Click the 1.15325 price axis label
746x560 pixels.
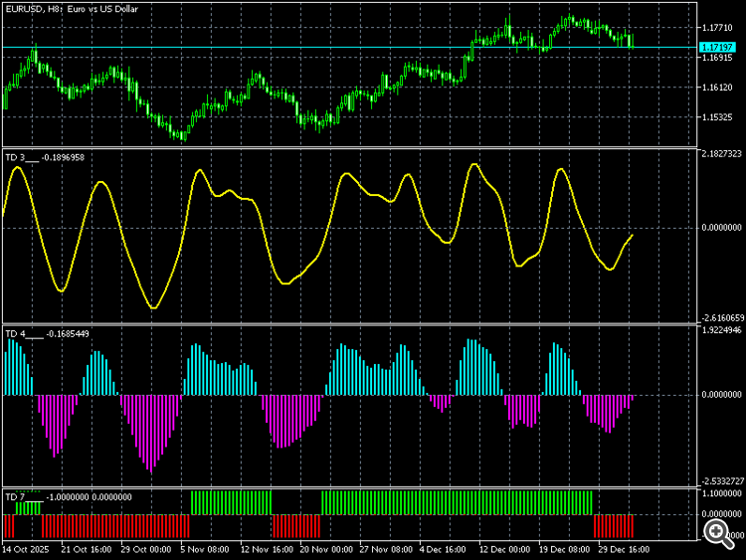pos(717,117)
